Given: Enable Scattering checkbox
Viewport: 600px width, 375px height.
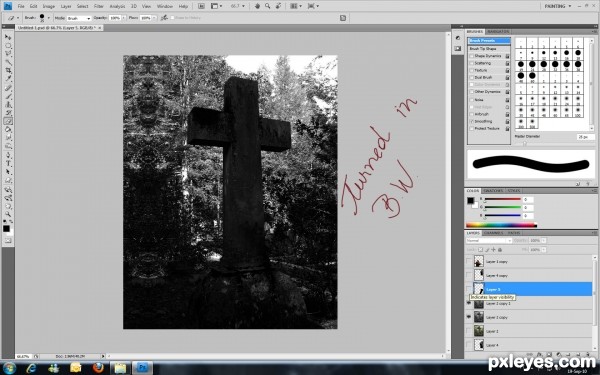Looking at the screenshot, I should (471, 63).
